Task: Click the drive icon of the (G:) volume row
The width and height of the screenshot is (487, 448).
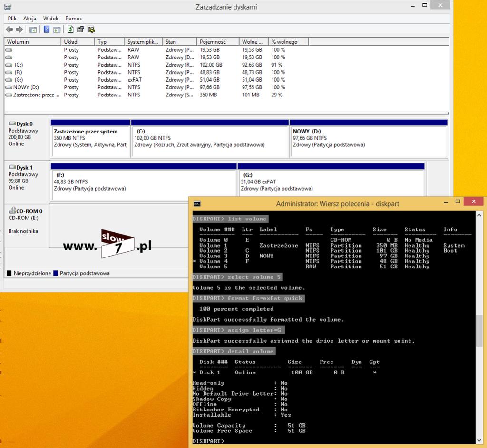Action: [x=9, y=80]
